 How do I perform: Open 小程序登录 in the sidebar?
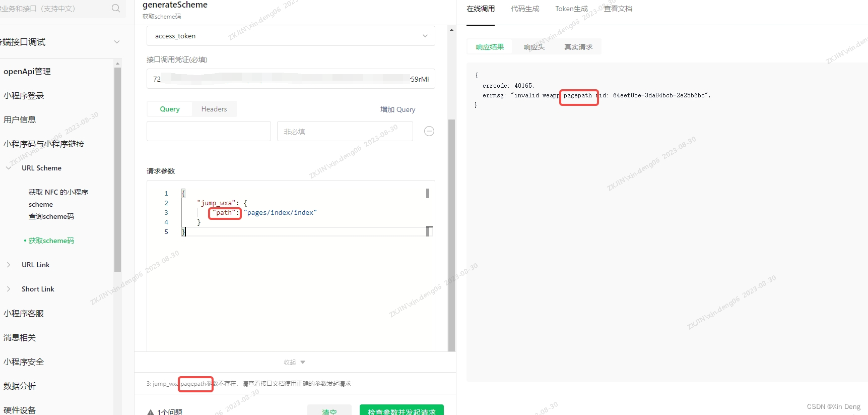tap(24, 95)
